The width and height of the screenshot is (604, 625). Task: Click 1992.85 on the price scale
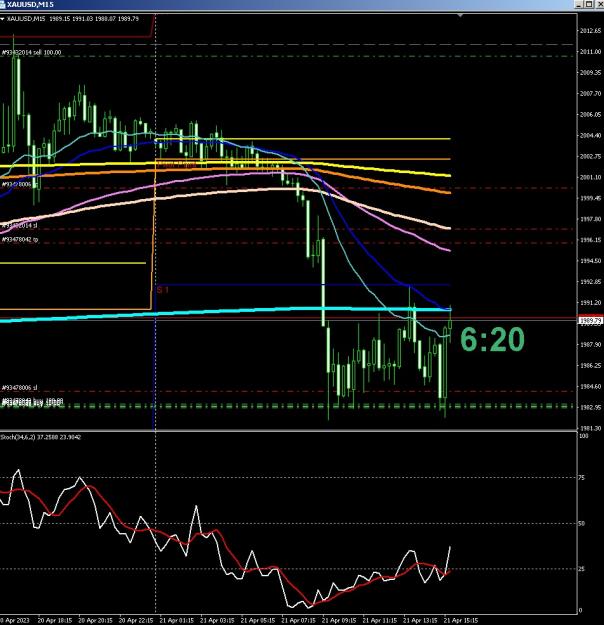pyautogui.click(x=590, y=282)
